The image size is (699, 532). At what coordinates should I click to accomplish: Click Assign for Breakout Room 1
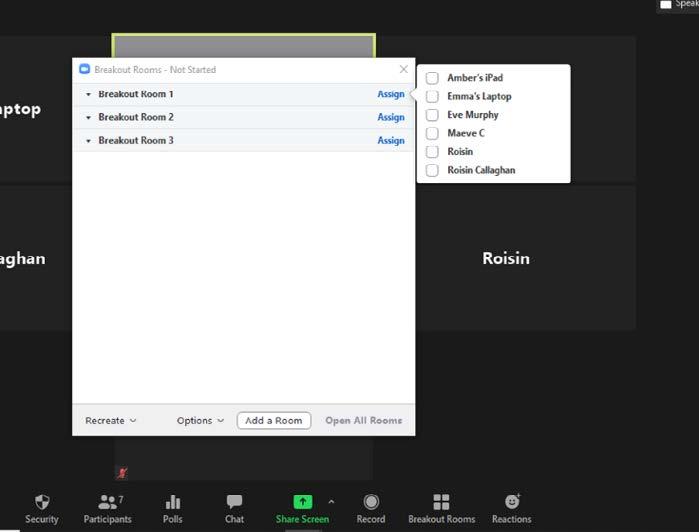391,94
